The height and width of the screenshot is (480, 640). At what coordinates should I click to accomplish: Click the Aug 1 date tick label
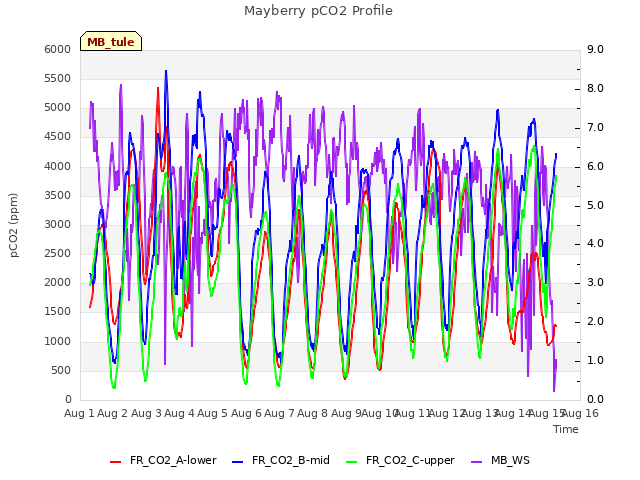[79, 413]
